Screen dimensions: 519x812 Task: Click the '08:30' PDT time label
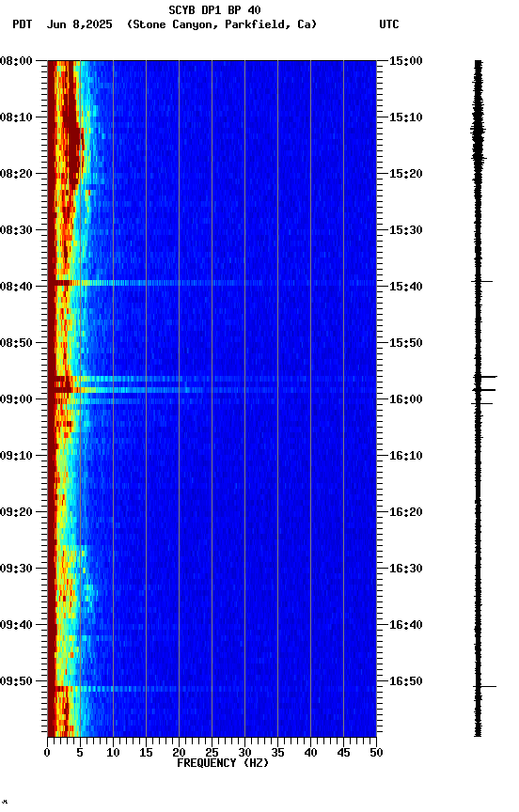[x=16, y=230]
